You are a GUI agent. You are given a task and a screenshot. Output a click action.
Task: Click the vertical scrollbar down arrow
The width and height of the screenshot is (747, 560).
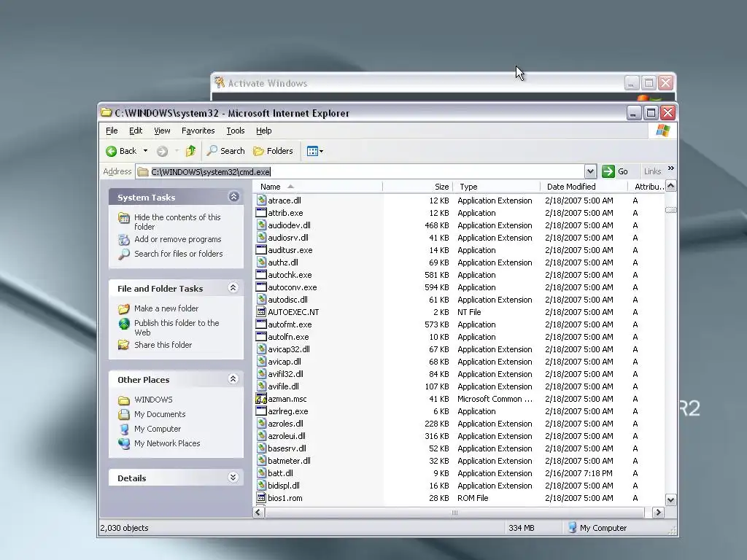coord(671,499)
